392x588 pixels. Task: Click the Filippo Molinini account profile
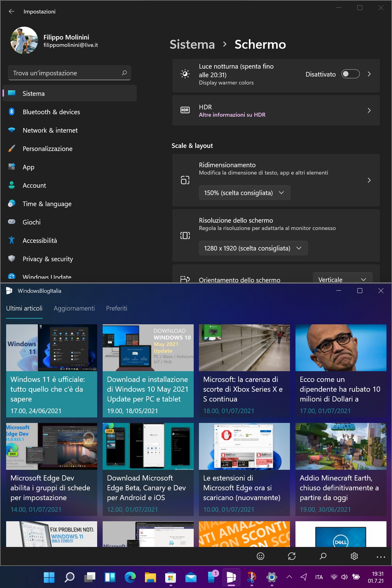(x=54, y=40)
